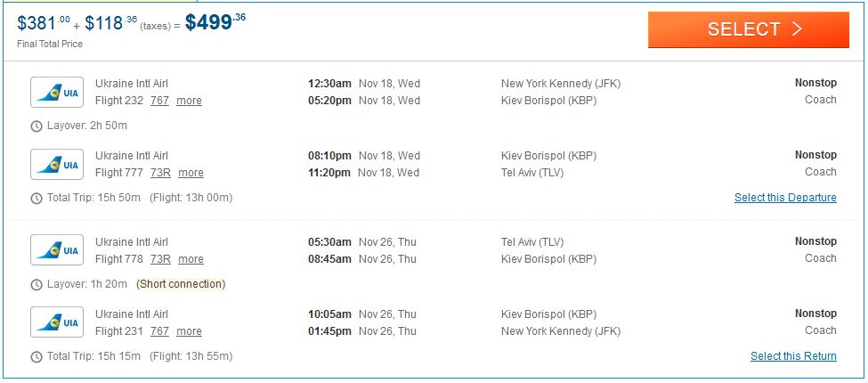Viewport: 868px width, 383px height.
Task: Click UIA airline logo for Flight 231
Action: [57, 322]
